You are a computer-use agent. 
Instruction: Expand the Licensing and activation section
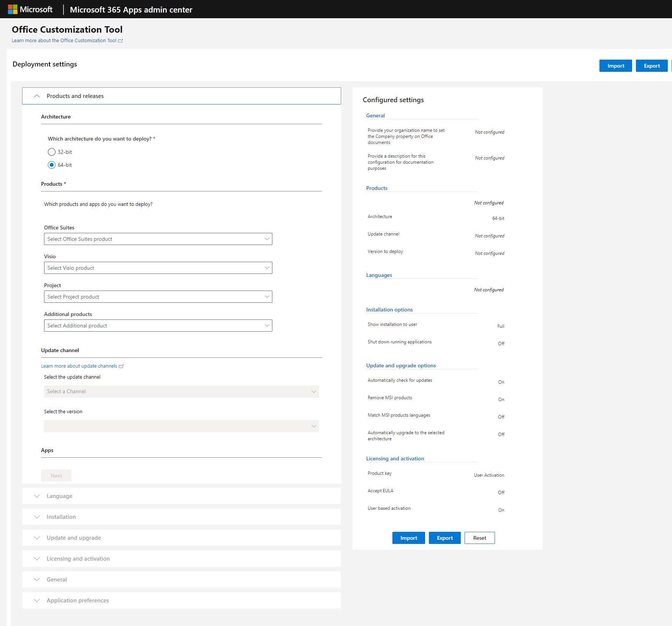click(x=182, y=559)
